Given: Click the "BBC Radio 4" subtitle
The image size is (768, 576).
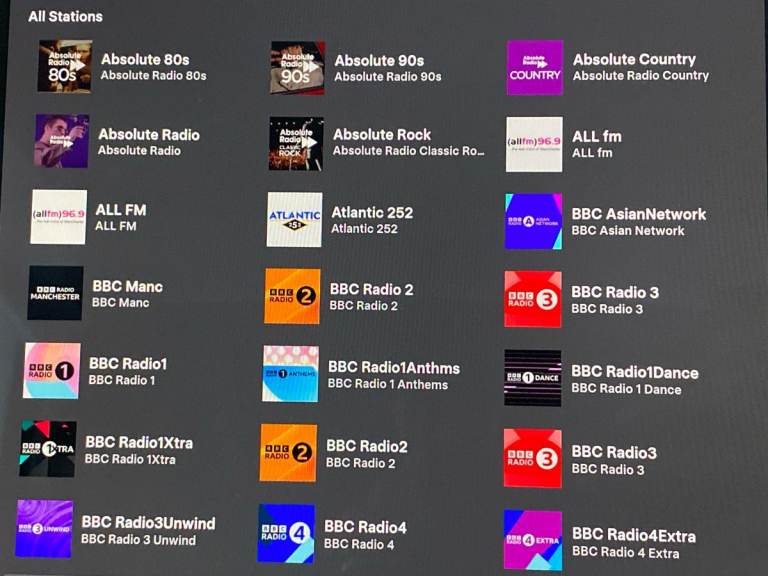Looking at the screenshot, I should tap(359, 545).
